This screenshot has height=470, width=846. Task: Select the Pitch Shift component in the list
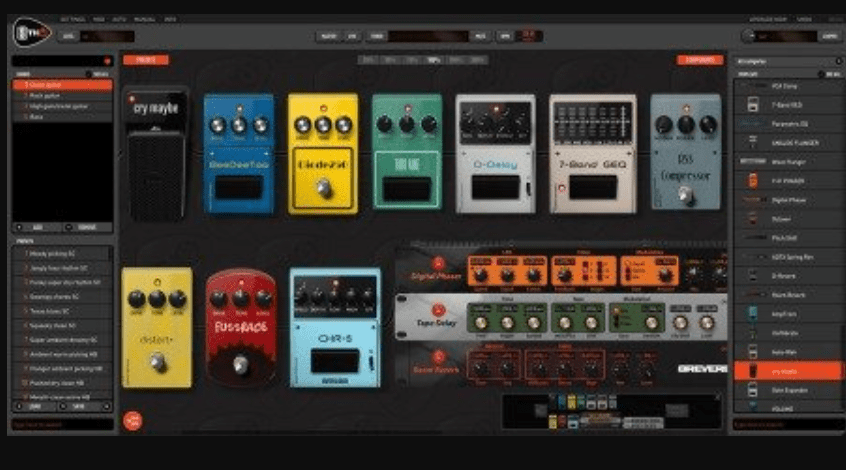pyautogui.click(x=788, y=238)
